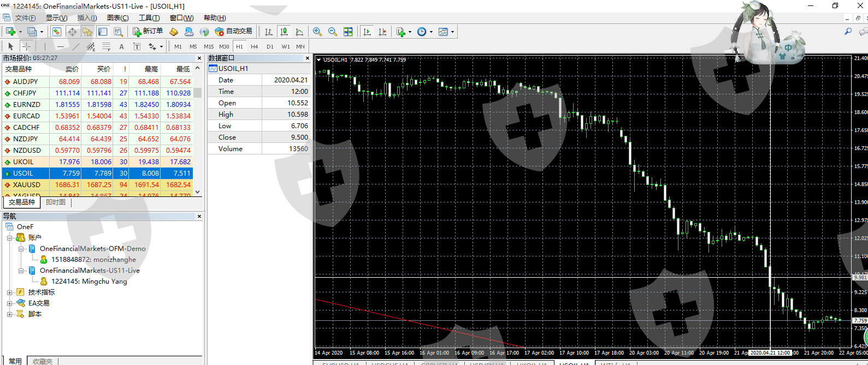Select the Fibonacci retracement tool
Image resolution: width=868 pixels, height=365 pixels.
pyautogui.click(x=107, y=46)
